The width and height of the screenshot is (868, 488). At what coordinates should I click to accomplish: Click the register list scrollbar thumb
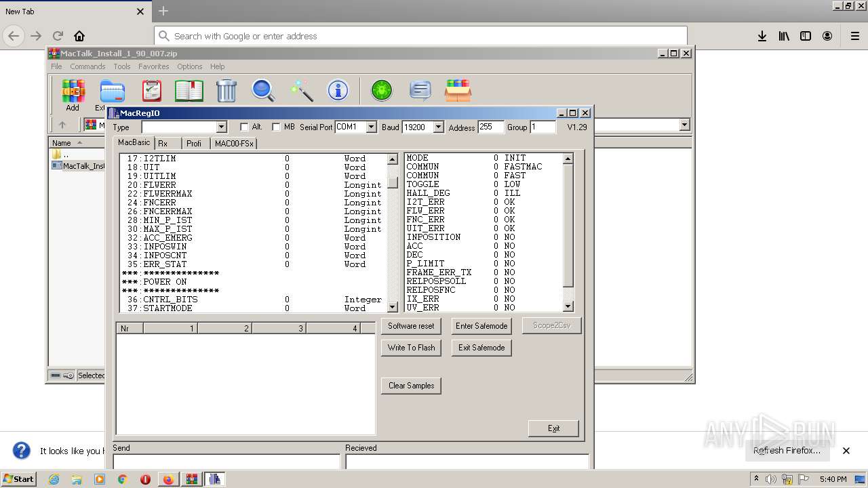pyautogui.click(x=393, y=183)
